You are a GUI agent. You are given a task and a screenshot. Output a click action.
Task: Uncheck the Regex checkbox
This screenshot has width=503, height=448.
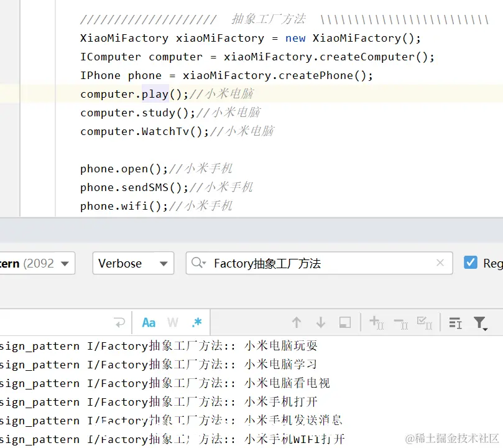pos(470,263)
